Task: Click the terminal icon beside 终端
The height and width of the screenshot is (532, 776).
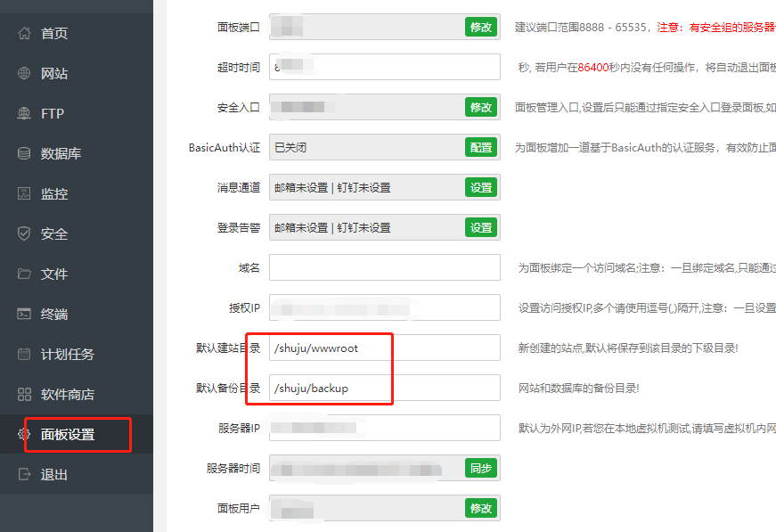Action: 24,314
